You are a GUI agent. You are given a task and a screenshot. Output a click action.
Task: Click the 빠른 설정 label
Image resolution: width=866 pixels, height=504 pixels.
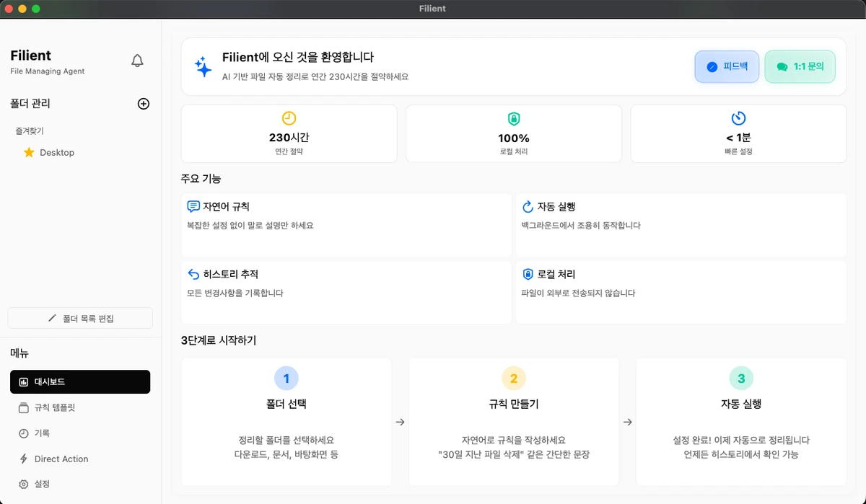point(738,152)
